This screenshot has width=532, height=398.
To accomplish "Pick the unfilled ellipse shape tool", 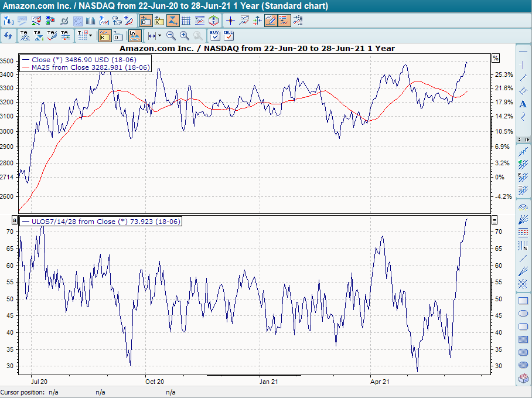I will 523,314.
